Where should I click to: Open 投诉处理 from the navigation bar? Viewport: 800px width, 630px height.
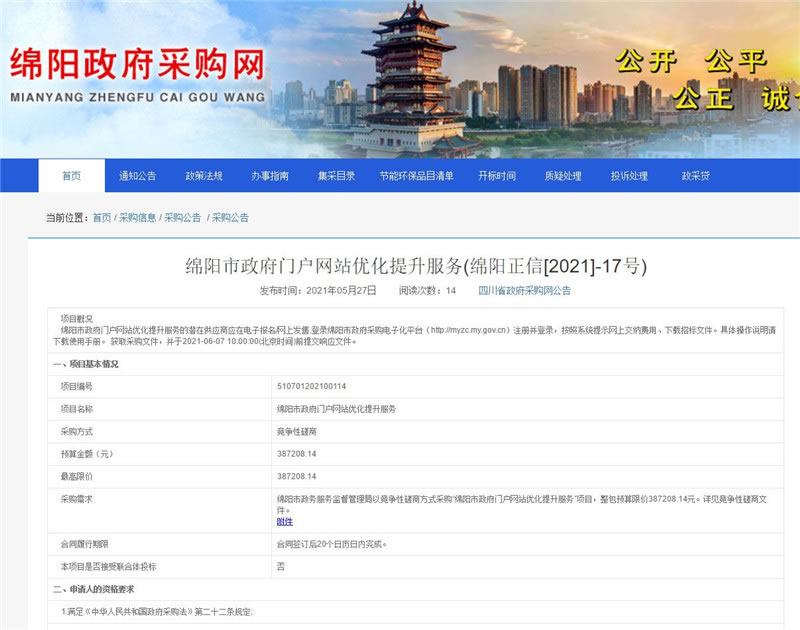point(629,176)
